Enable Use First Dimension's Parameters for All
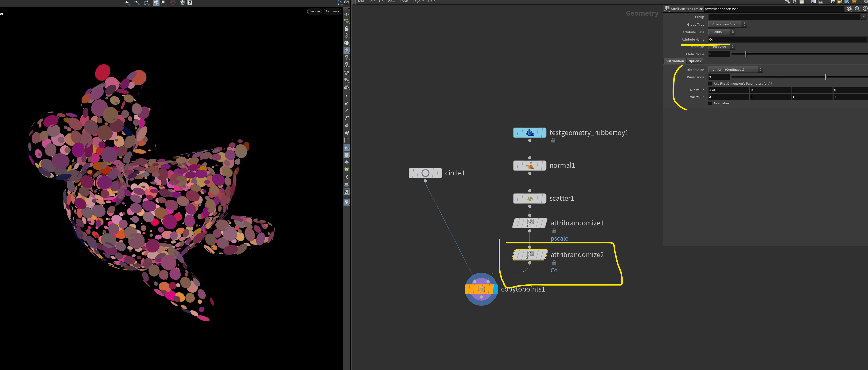This screenshot has width=868, height=370. 710,84
